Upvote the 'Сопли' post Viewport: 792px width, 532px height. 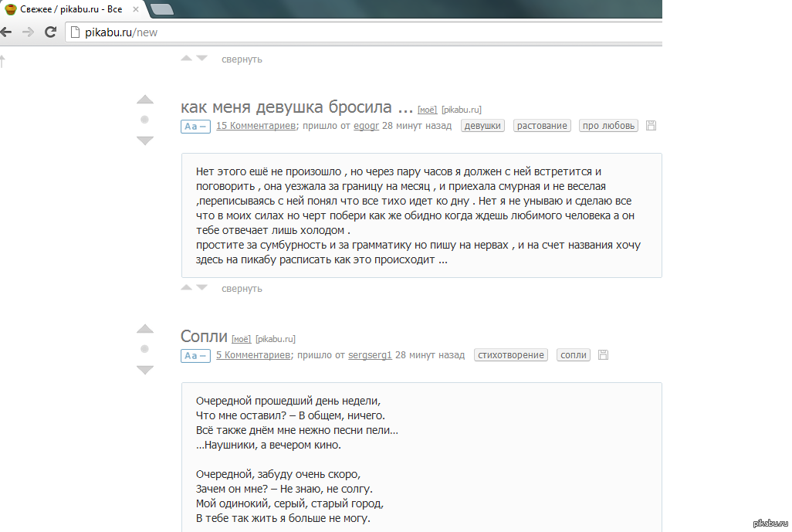pyautogui.click(x=145, y=329)
